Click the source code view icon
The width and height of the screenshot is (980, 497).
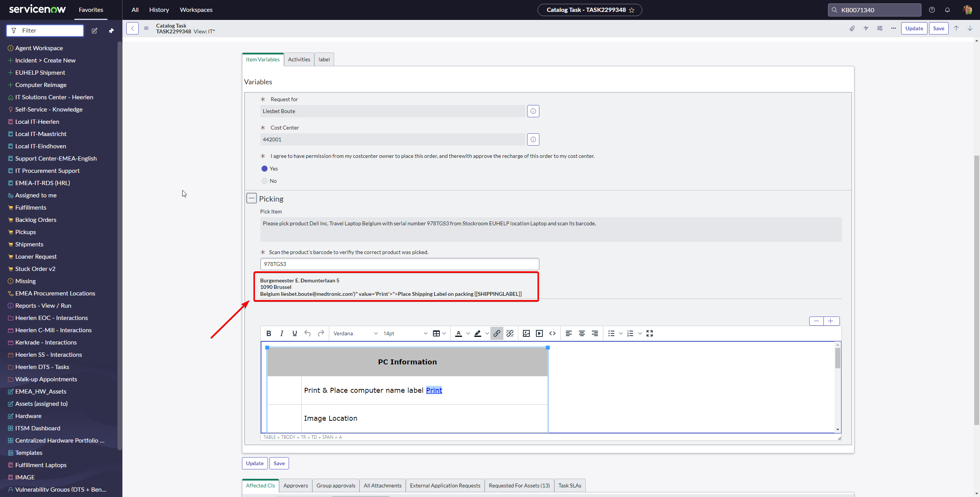tap(552, 333)
